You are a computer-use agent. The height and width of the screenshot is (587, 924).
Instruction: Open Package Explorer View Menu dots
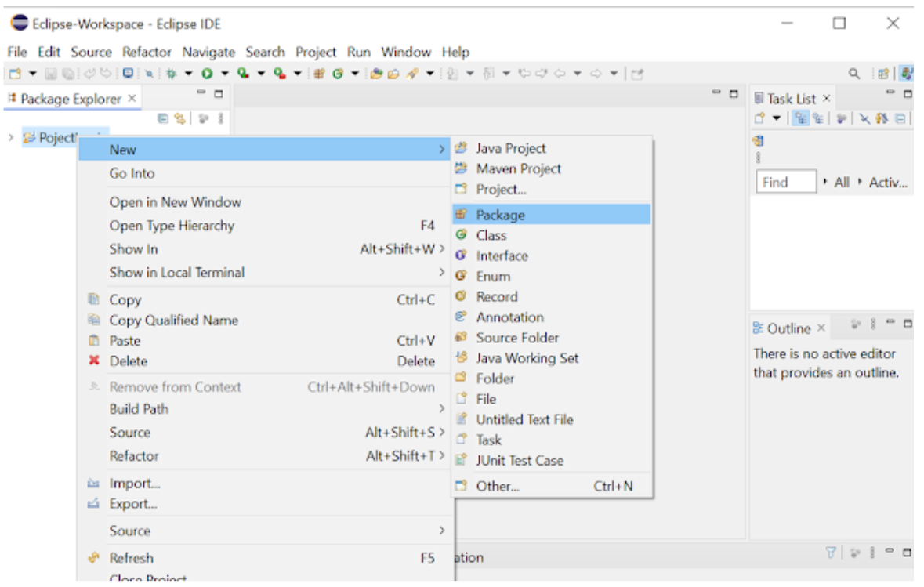tap(221, 118)
